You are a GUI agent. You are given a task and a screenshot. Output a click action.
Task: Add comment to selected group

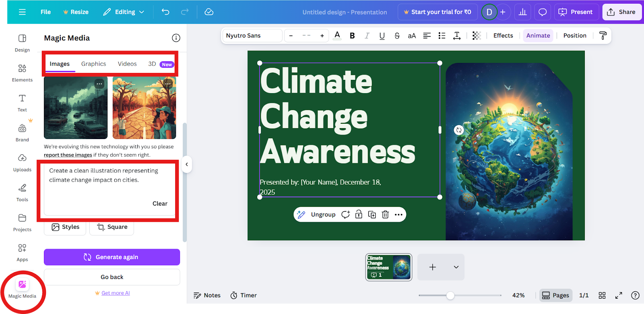[x=345, y=214]
